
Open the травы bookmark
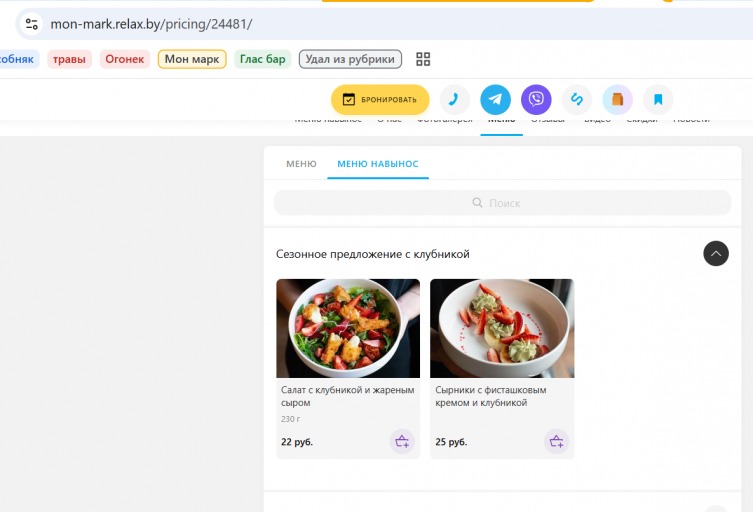coord(69,59)
